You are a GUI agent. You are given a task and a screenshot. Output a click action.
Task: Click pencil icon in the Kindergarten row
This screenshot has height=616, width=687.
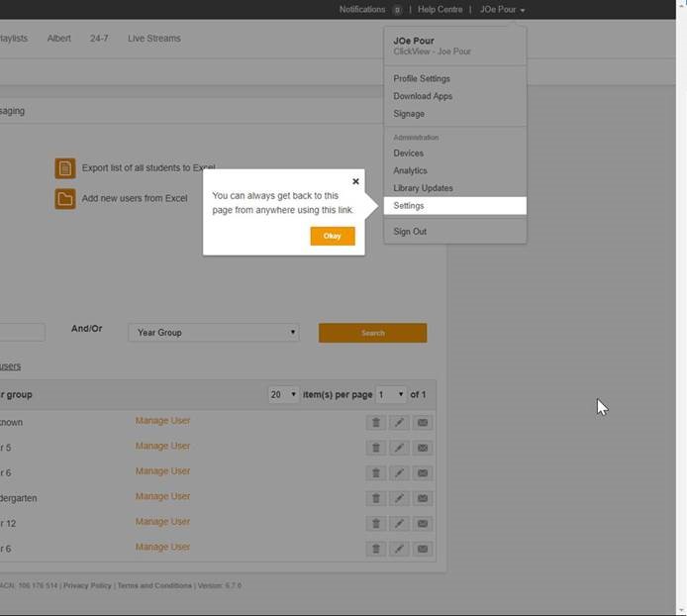point(399,498)
